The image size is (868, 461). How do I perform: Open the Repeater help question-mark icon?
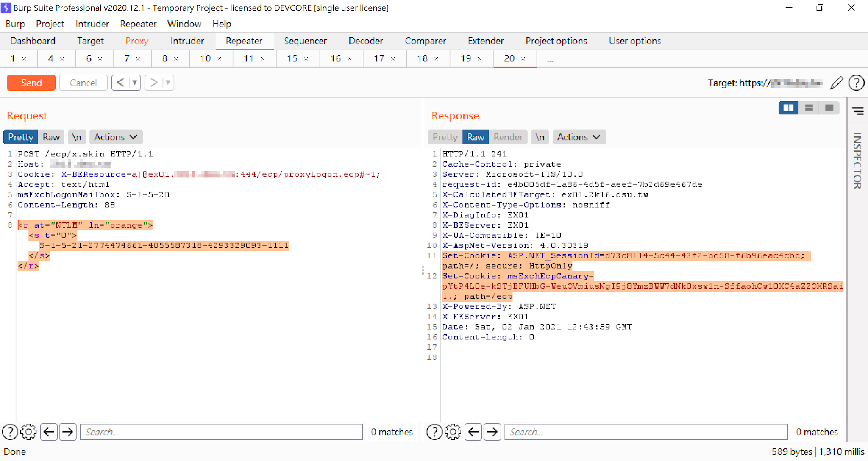[856, 83]
